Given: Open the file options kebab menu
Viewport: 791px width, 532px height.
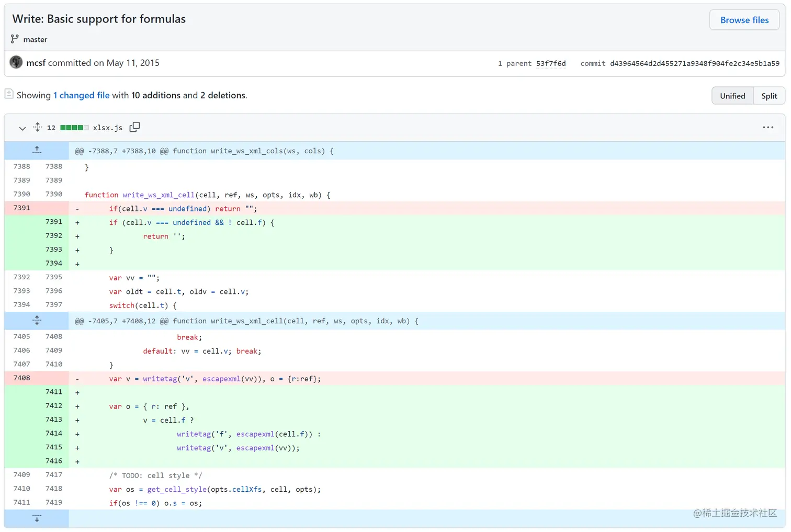Looking at the screenshot, I should (x=767, y=127).
